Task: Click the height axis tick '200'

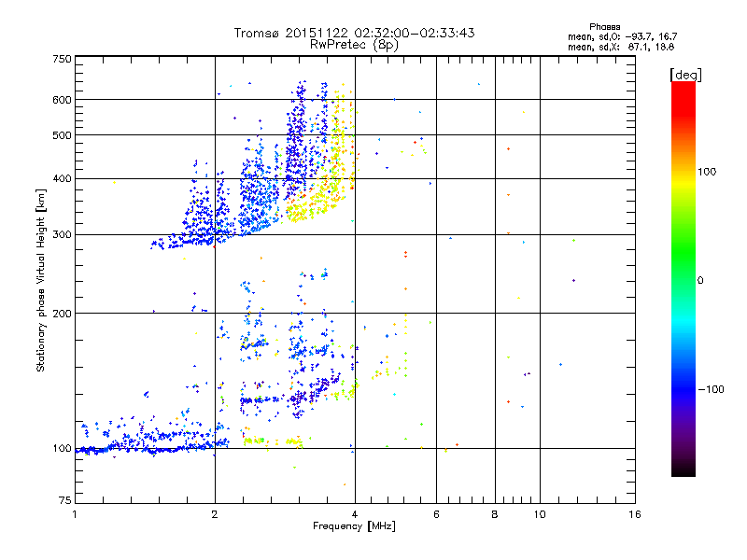Action: (62, 314)
